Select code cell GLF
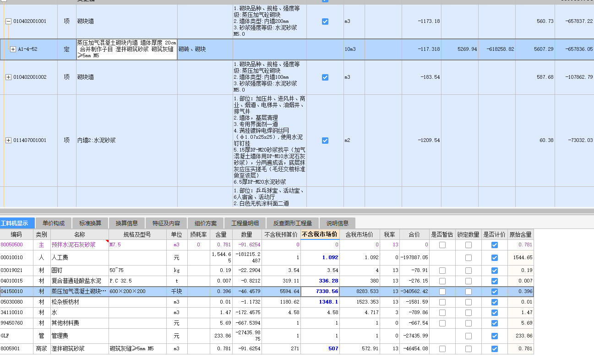The width and height of the screenshot is (594, 364). pyautogui.click(x=17, y=336)
